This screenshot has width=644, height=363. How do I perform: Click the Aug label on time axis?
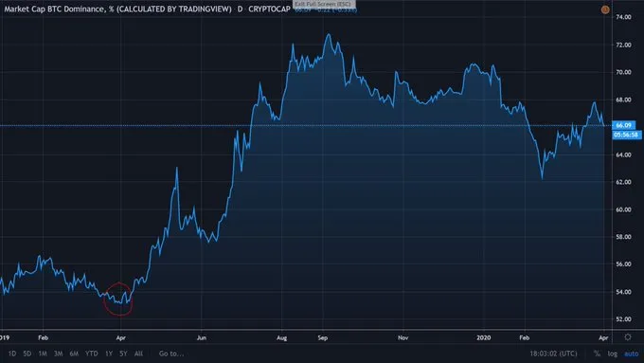pyautogui.click(x=282, y=337)
